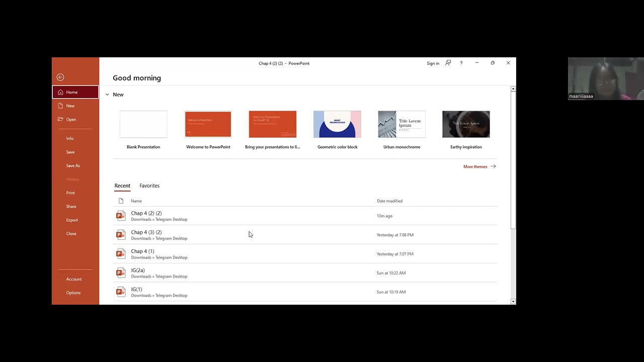Image resolution: width=644 pixels, height=362 pixels.
Task: Click the Yesterday at 7:08 PM date
Action: [x=395, y=235]
